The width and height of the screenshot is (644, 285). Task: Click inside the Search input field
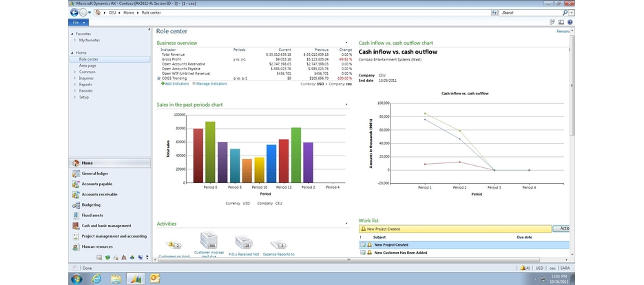point(530,12)
